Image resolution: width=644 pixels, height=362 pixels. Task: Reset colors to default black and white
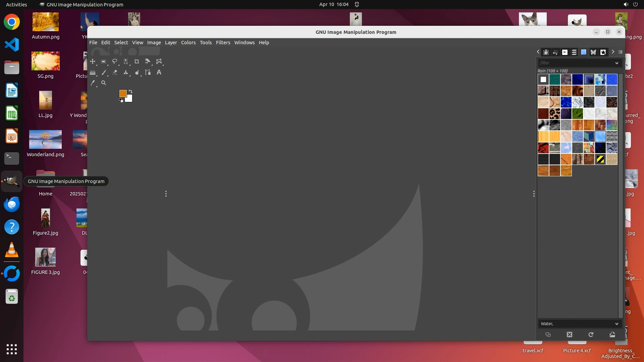[121, 100]
